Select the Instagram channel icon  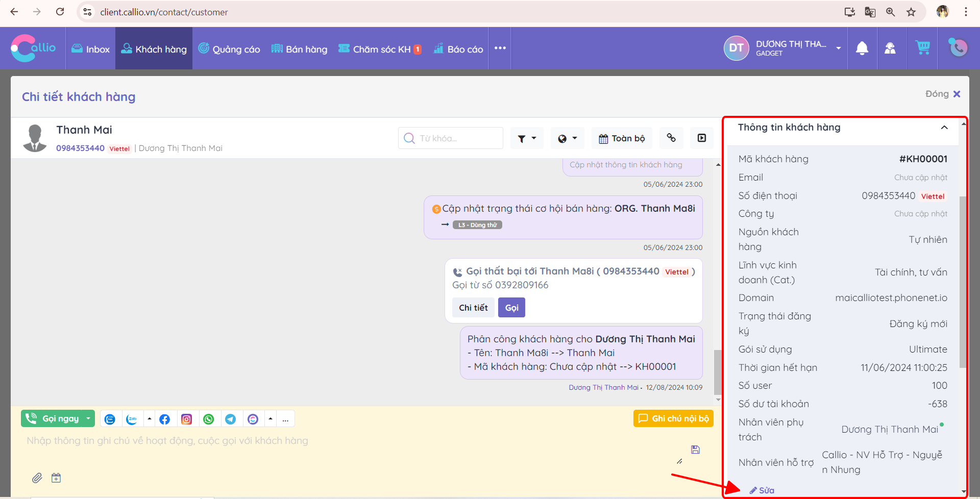187,419
